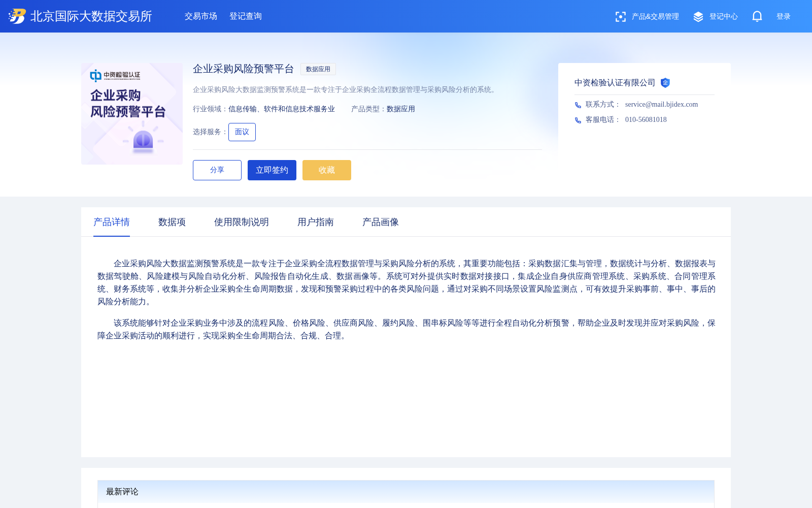Click the 收藏 favorite button

(327, 170)
